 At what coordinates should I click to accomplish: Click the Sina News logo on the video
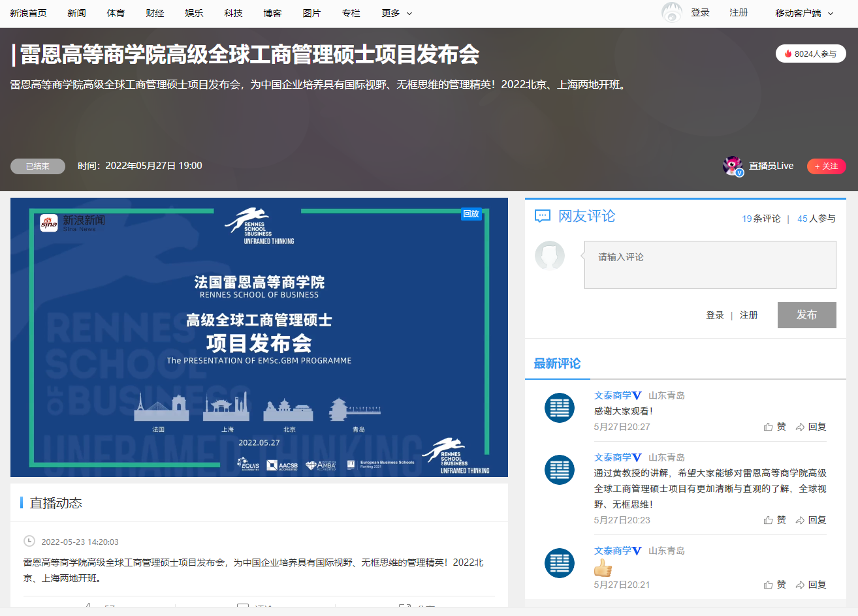(x=72, y=223)
